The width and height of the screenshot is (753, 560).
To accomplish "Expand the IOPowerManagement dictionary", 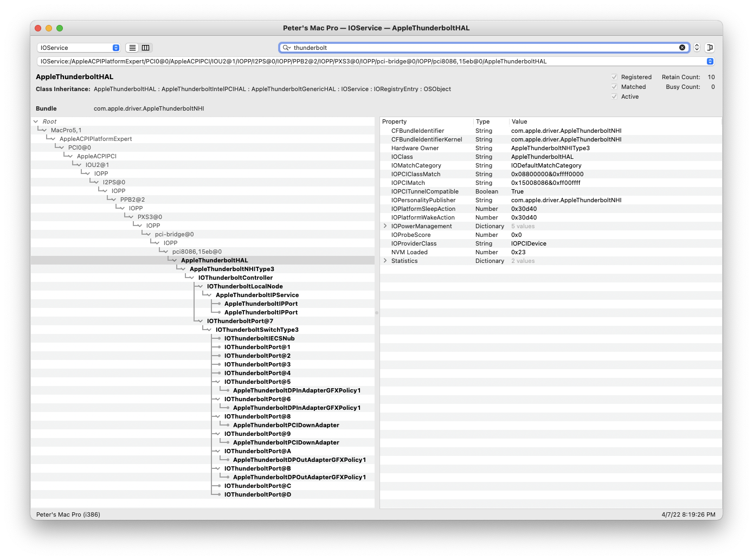I will [385, 226].
